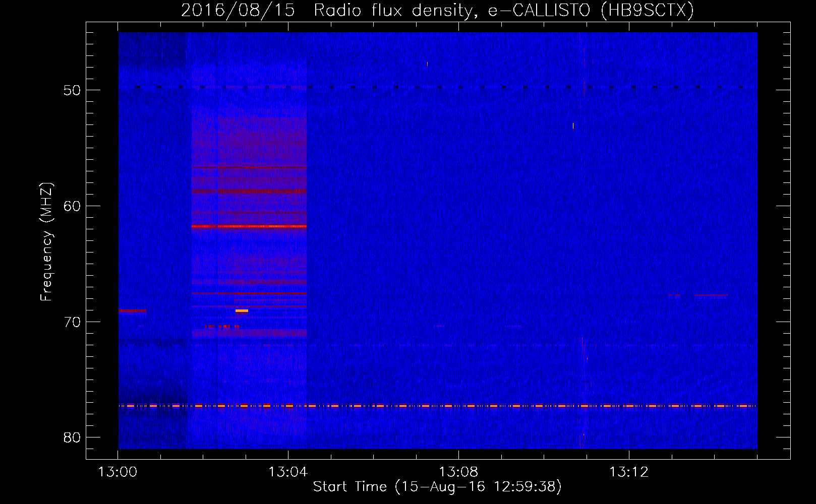
Task: Click the short yellow burst near 69 MHz
Action: pos(242,311)
